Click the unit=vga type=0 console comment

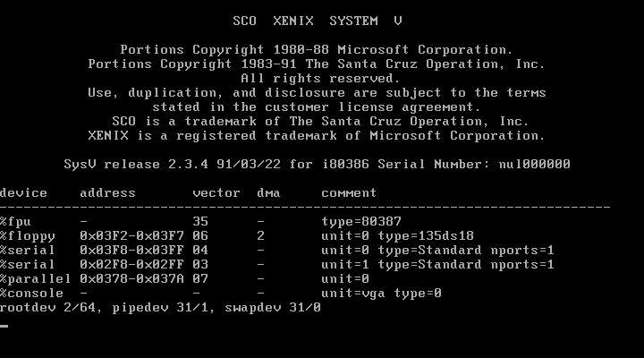[x=381, y=294]
